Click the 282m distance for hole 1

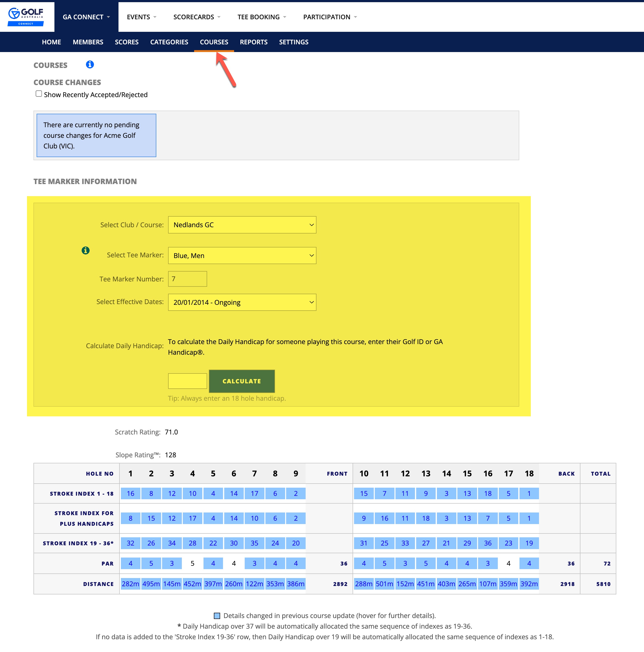[131, 584]
